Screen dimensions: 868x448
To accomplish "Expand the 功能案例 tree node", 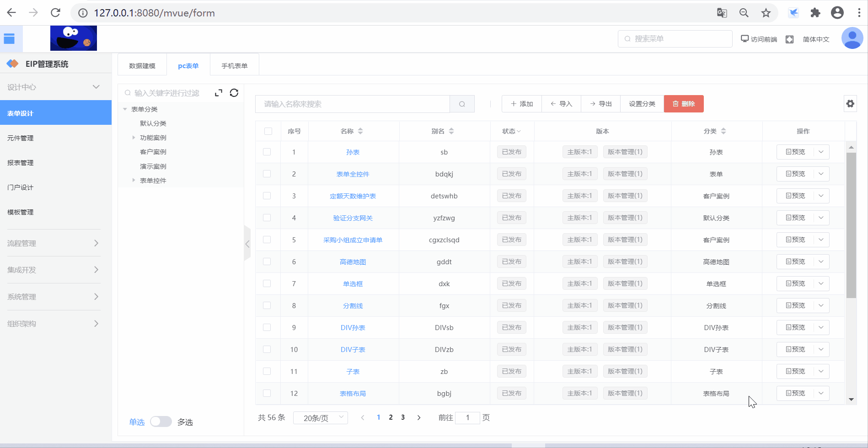I will [x=134, y=138].
